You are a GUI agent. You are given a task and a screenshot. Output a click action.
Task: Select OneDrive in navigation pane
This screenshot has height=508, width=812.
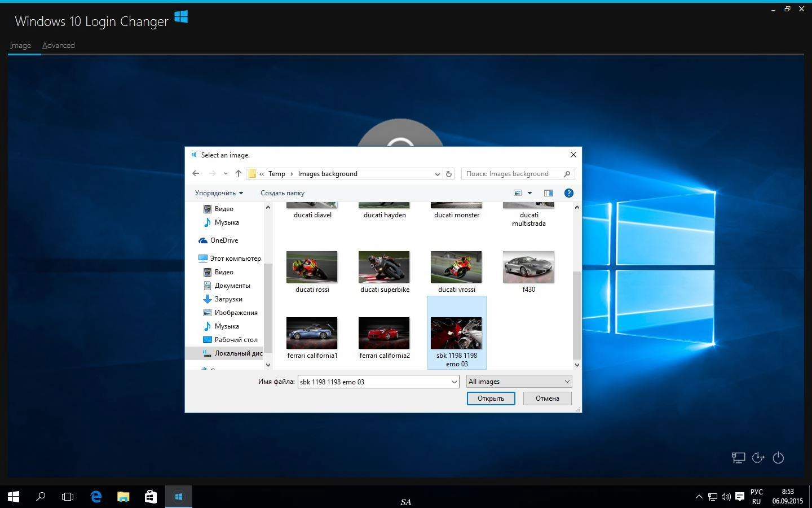(x=224, y=240)
